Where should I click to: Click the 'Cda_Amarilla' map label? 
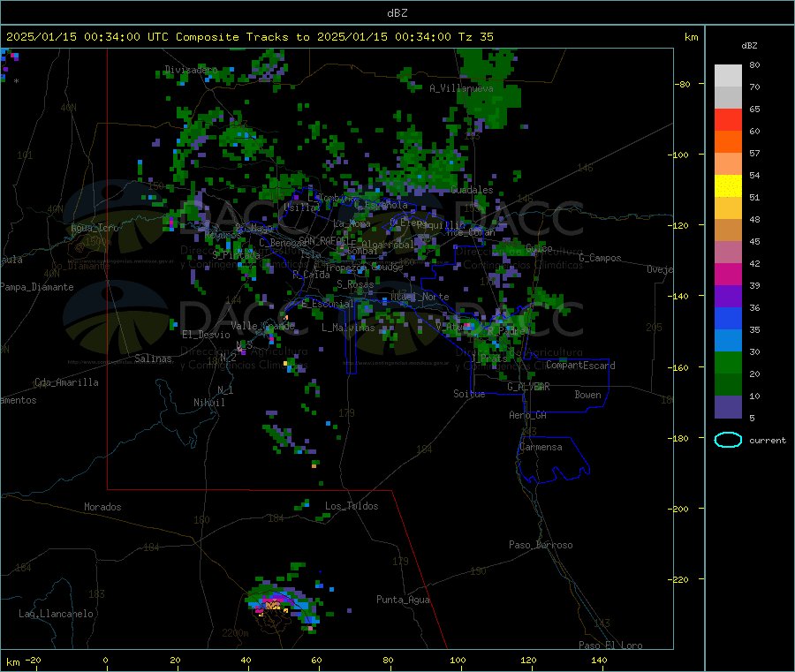click(66, 382)
